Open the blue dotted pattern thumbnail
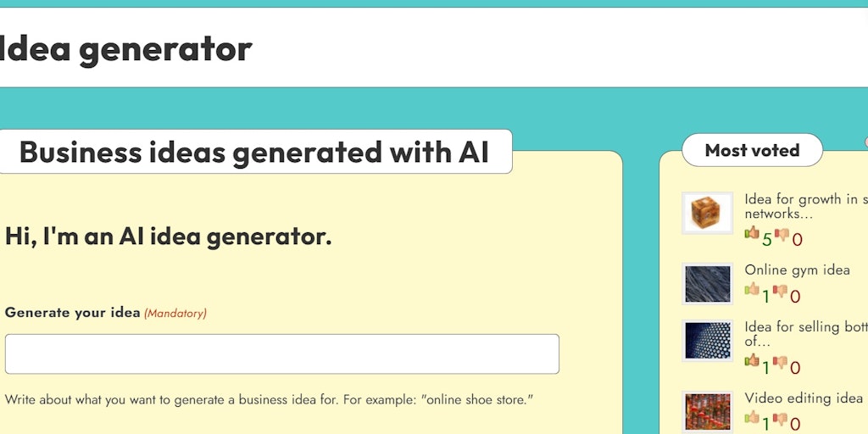Image resolution: width=868 pixels, height=434 pixels. pyautogui.click(x=707, y=341)
